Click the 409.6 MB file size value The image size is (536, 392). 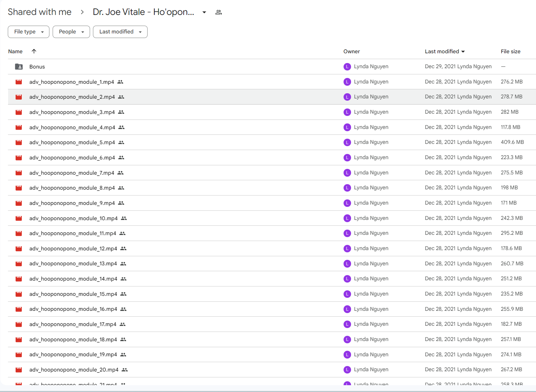pyautogui.click(x=512, y=142)
